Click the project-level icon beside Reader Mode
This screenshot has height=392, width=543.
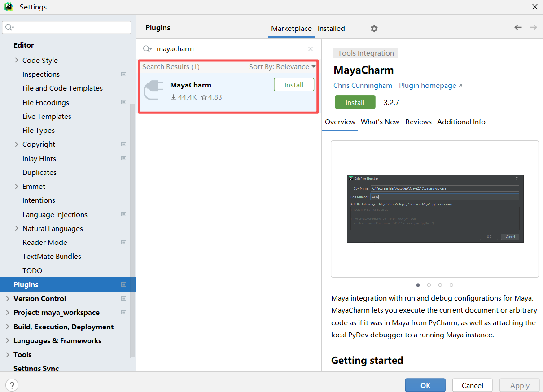tap(123, 242)
